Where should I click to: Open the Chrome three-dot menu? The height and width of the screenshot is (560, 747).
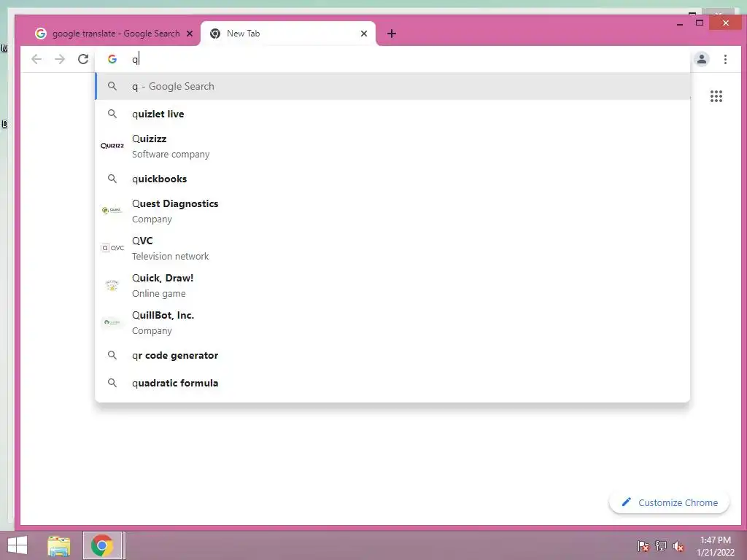point(725,59)
